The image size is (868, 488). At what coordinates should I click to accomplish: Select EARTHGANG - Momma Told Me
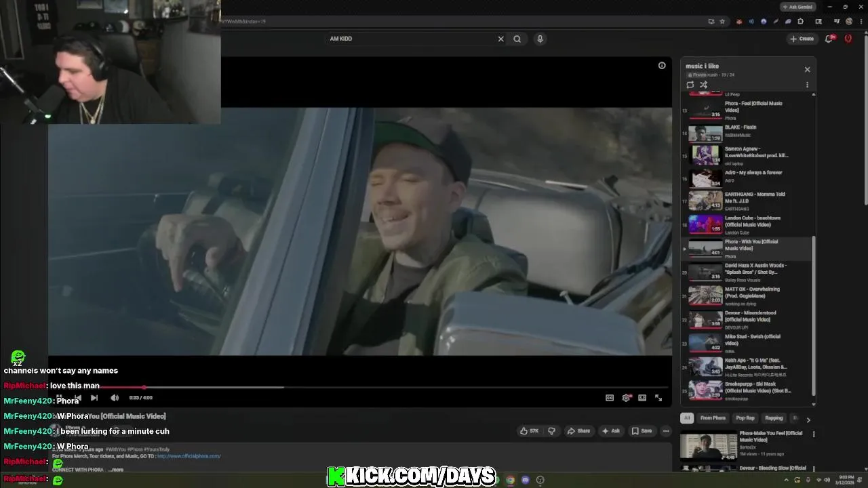point(746,201)
